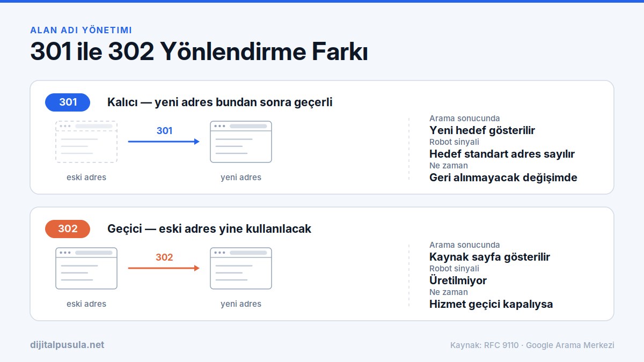Click 'Hedef standart adres sayılır'
The width and height of the screenshot is (644, 362).
click(502, 154)
